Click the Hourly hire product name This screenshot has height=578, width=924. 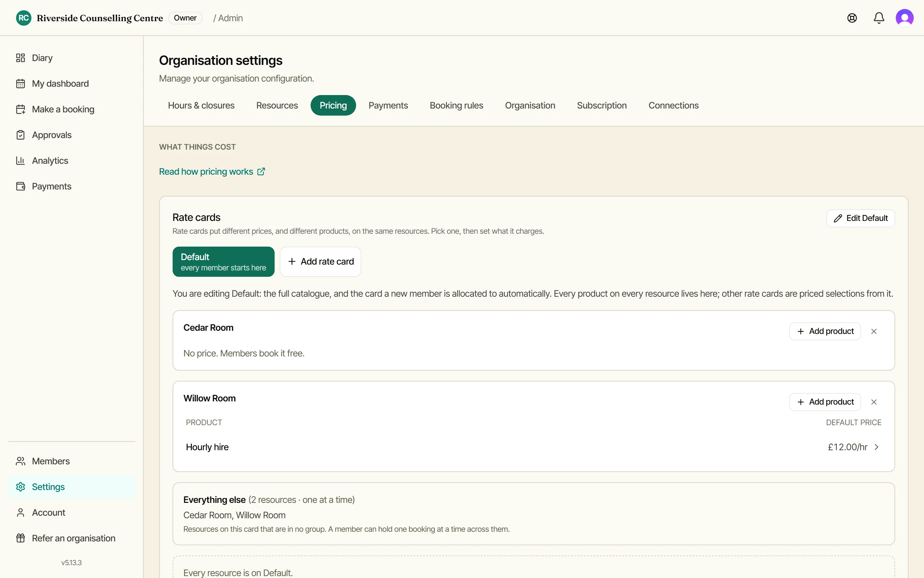pyautogui.click(x=207, y=447)
